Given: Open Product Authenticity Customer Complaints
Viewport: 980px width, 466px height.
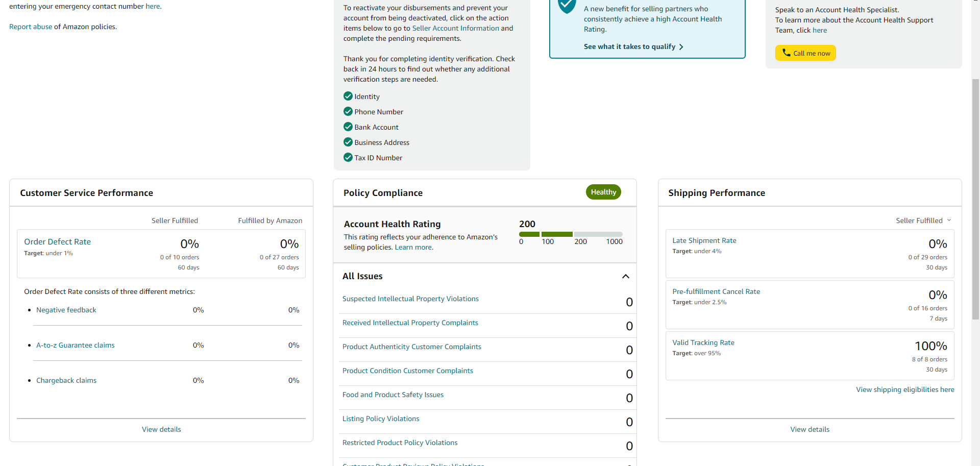Looking at the screenshot, I should [411, 347].
